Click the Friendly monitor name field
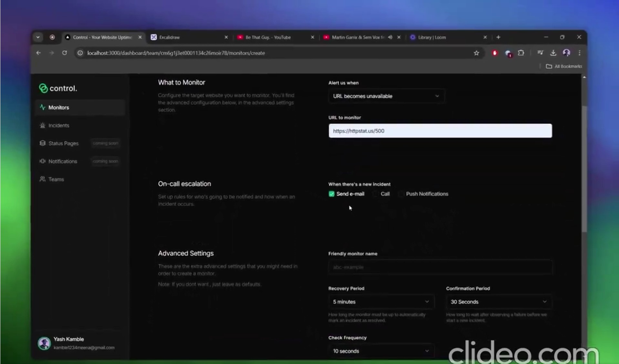Image resolution: width=619 pixels, height=364 pixels. [440, 267]
